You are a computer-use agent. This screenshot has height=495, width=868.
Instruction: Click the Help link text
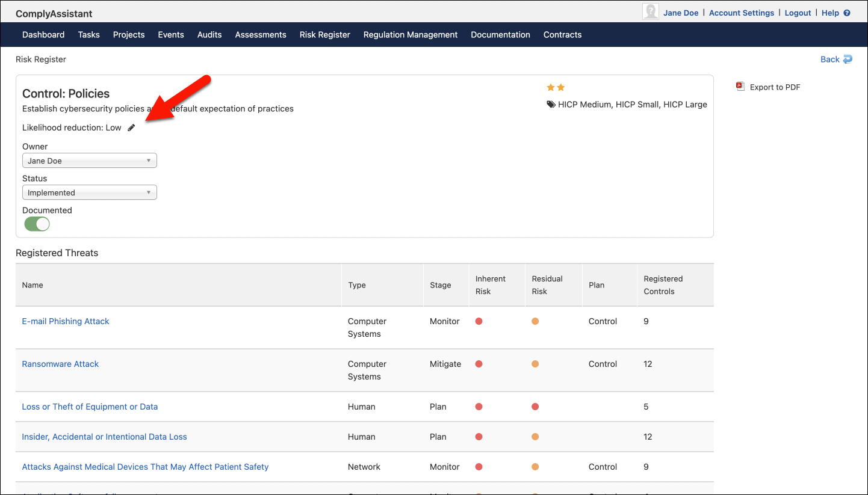pos(830,13)
